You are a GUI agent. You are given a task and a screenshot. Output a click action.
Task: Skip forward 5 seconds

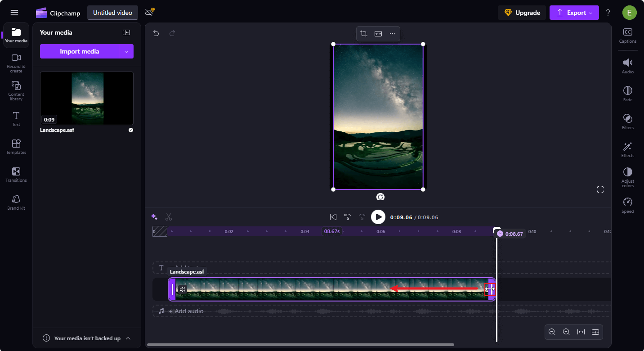(362, 217)
